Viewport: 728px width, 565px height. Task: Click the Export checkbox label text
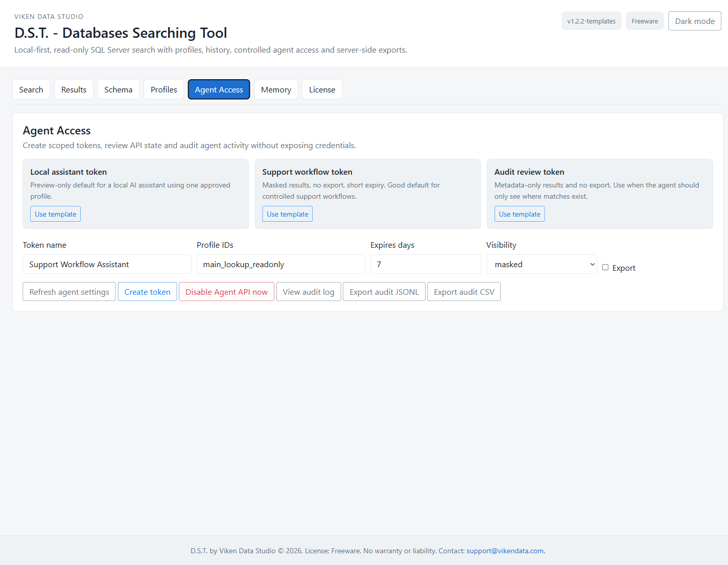[624, 268]
